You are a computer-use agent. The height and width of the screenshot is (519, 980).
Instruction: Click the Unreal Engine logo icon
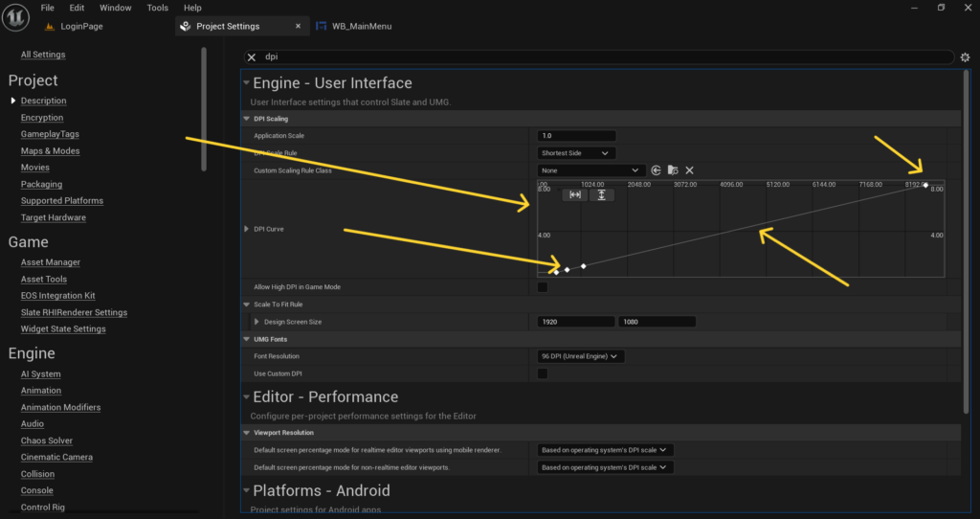[15, 17]
